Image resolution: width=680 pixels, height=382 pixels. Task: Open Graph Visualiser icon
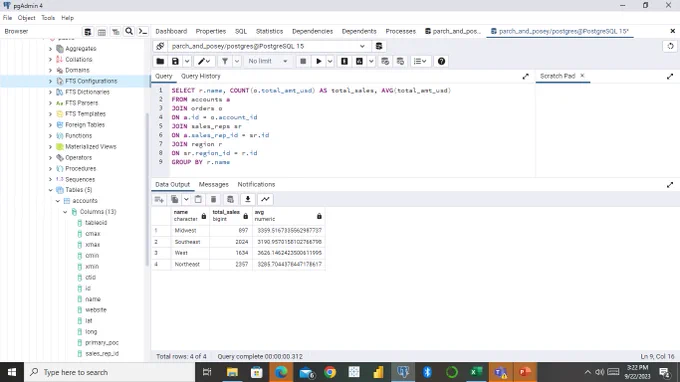pyautogui.click(x=265, y=199)
